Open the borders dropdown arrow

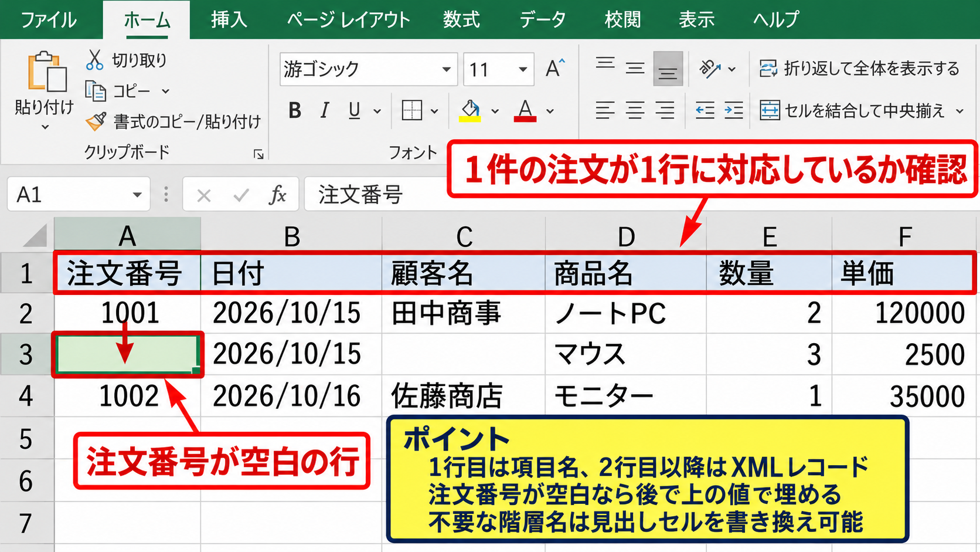point(434,111)
